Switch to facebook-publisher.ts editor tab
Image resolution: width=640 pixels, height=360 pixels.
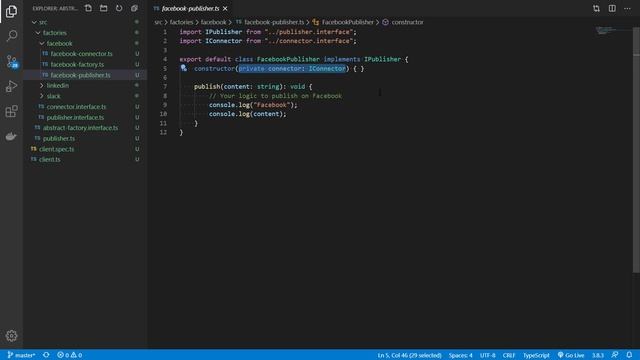[190, 8]
